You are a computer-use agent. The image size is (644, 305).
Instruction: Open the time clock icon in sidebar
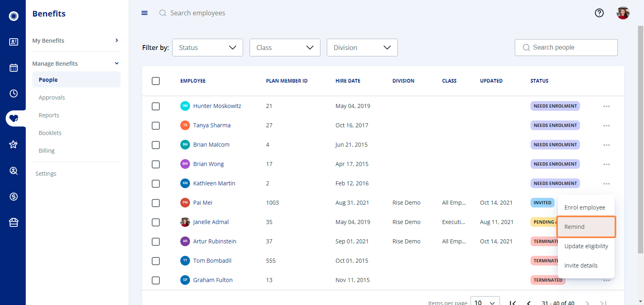click(x=13, y=93)
